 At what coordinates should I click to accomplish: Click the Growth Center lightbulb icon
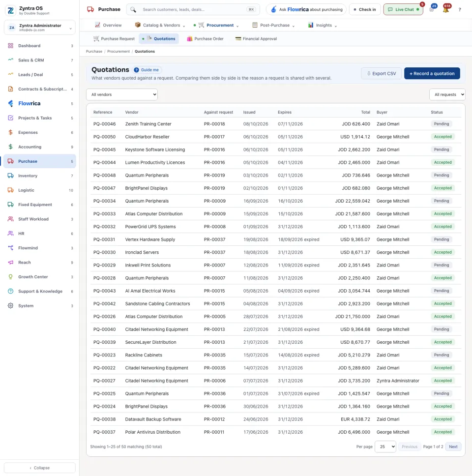tap(11, 277)
